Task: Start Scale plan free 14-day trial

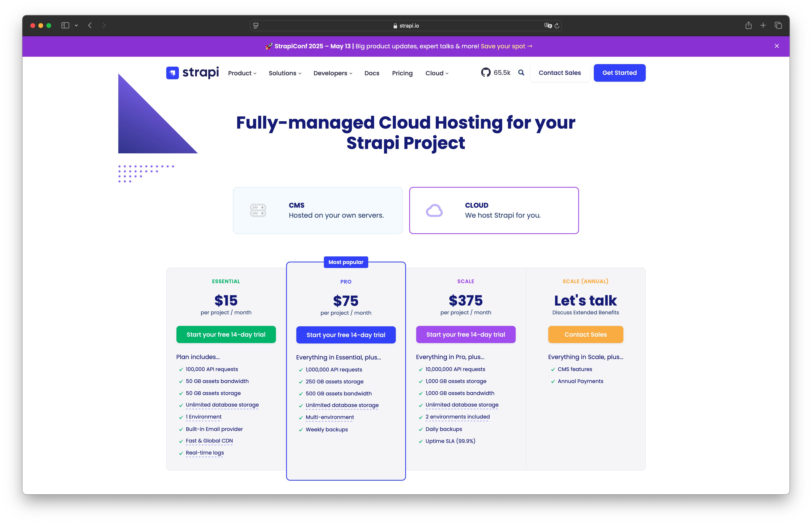Action: [466, 334]
